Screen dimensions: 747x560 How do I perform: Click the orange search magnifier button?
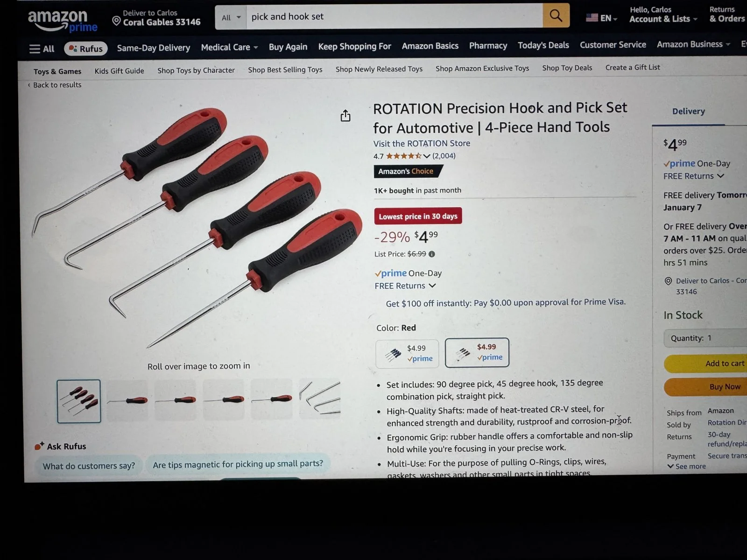(x=556, y=16)
